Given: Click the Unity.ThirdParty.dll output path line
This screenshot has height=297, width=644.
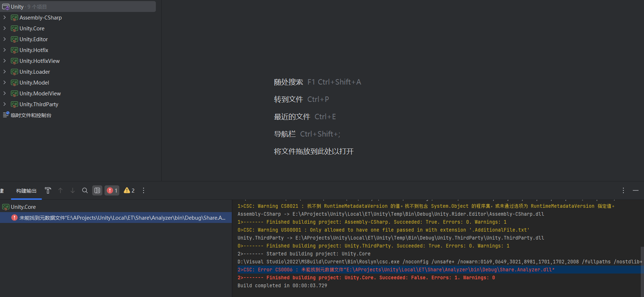Looking at the screenshot, I should pyautogui.click(x=391, y=238).
